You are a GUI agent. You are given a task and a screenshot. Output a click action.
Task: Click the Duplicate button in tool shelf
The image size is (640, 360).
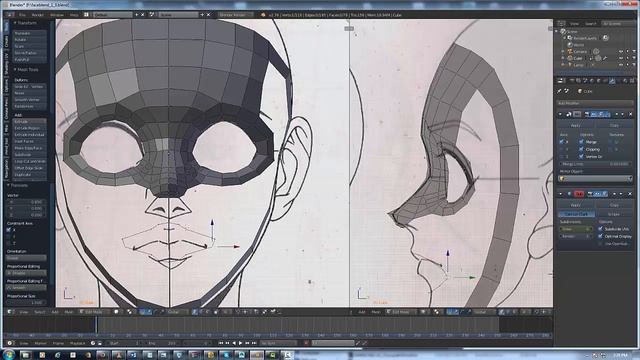29,175
